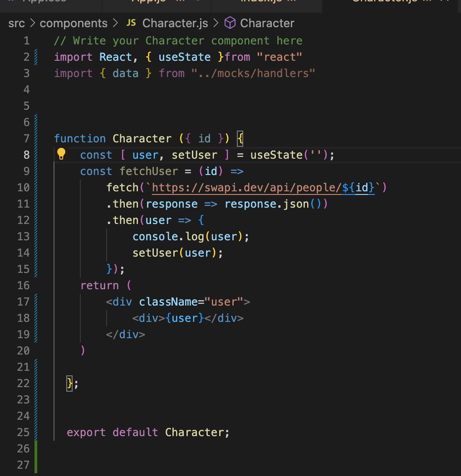Open the Character.js breadcrumb dropdown
461x476 pixels.
175,23
